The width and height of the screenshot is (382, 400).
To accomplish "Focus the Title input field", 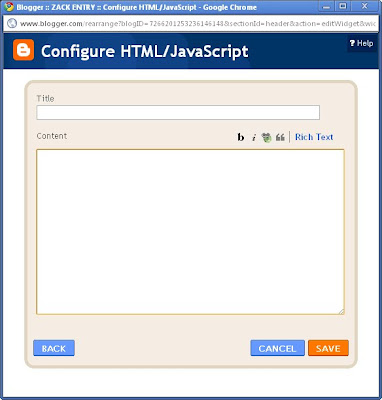I will 178,112.
